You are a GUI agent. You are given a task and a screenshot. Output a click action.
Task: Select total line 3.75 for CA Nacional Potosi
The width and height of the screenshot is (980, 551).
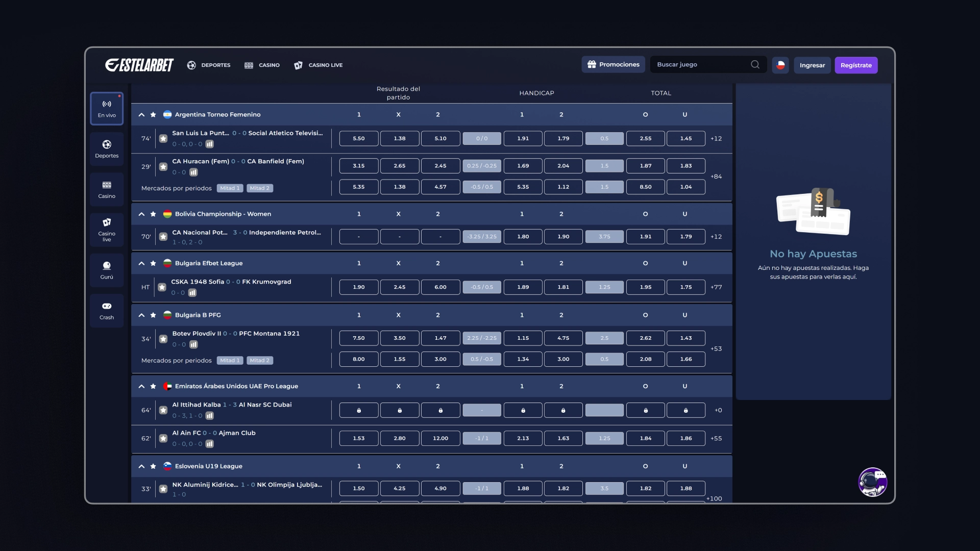point(604,237)
